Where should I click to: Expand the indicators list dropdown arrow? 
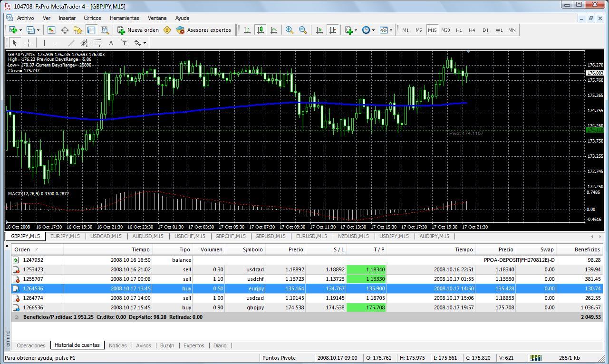(356, 30)
